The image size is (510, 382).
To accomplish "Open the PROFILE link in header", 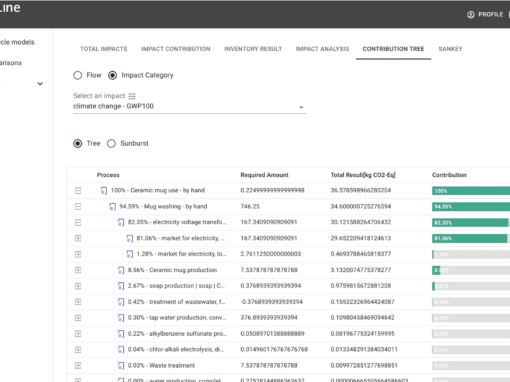I will tap(491, 15).
